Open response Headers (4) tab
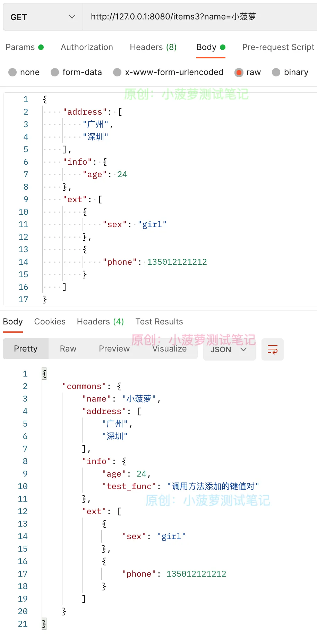 click(100, 322)
